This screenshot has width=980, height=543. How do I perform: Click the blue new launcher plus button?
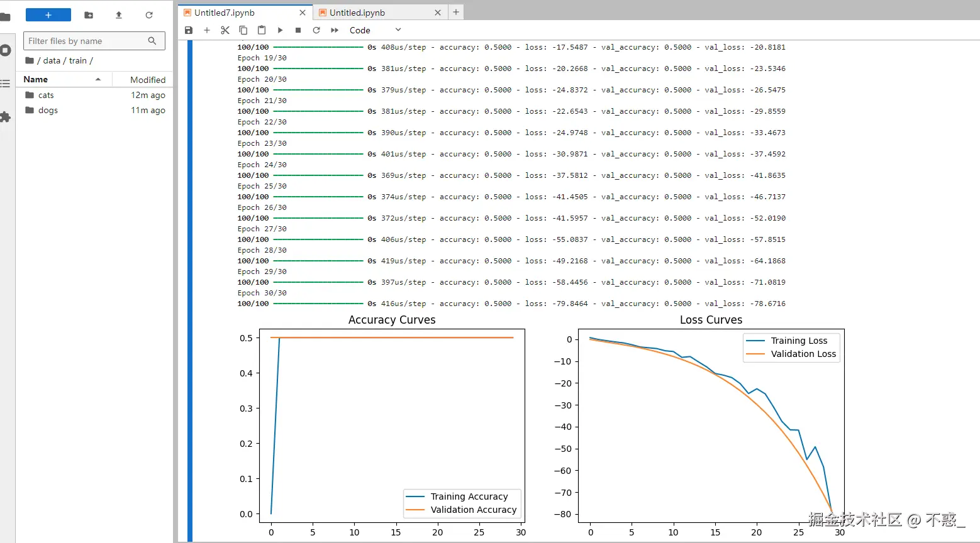coord(48,15)
